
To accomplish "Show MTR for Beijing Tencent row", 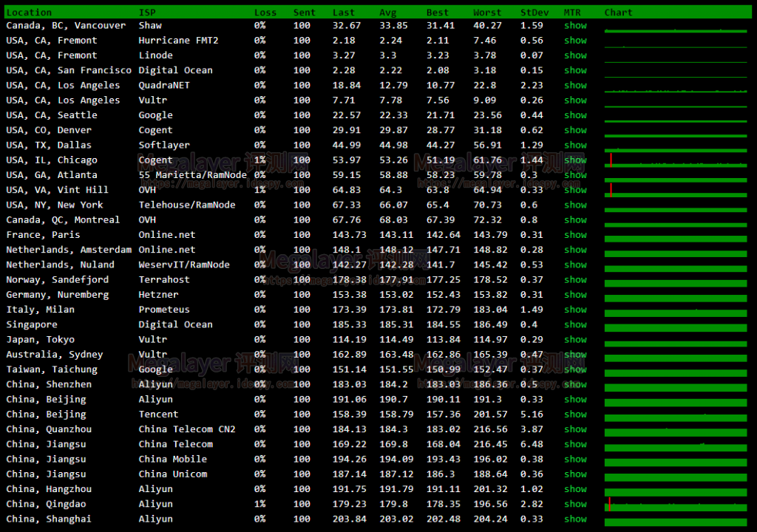I will pyautogui.click(x=575, y=415).
